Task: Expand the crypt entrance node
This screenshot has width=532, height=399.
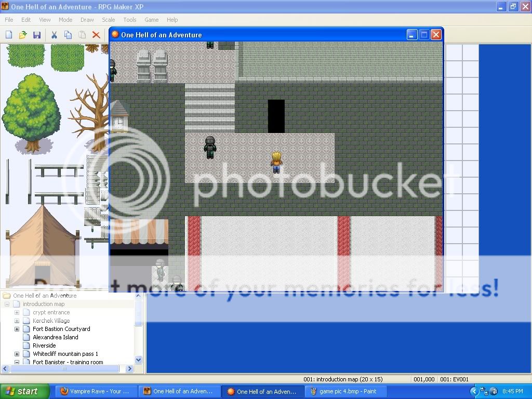Action: point(17,312)
